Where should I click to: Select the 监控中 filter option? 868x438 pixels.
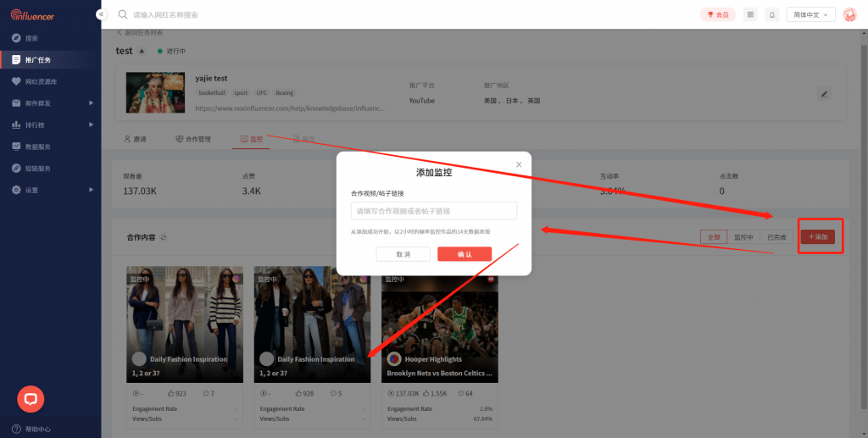pos(743,238)
